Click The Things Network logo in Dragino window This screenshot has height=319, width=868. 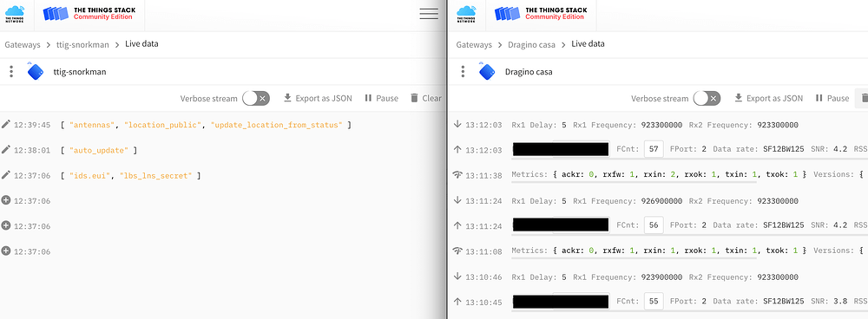click(x=466, y=14)
